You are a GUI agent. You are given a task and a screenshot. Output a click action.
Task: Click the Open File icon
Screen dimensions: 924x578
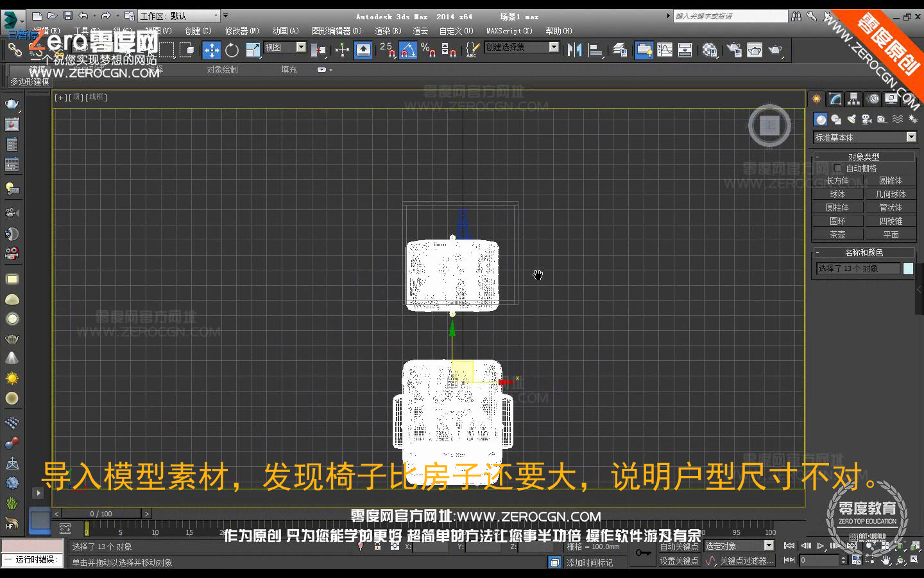[52, 16]
